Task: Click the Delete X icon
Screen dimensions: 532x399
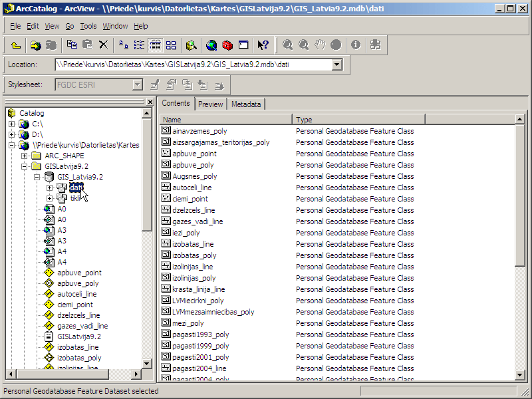Action: tap(104, 45)
